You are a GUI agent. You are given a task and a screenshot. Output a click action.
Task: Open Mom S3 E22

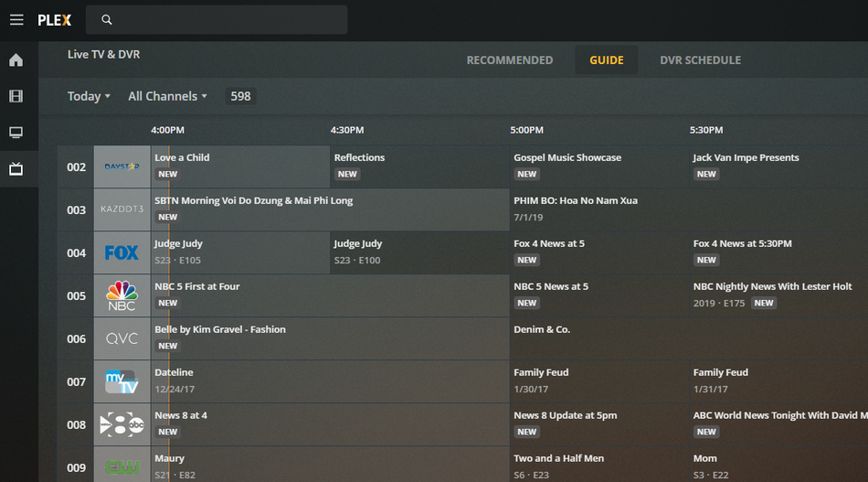tap(778, 466)
